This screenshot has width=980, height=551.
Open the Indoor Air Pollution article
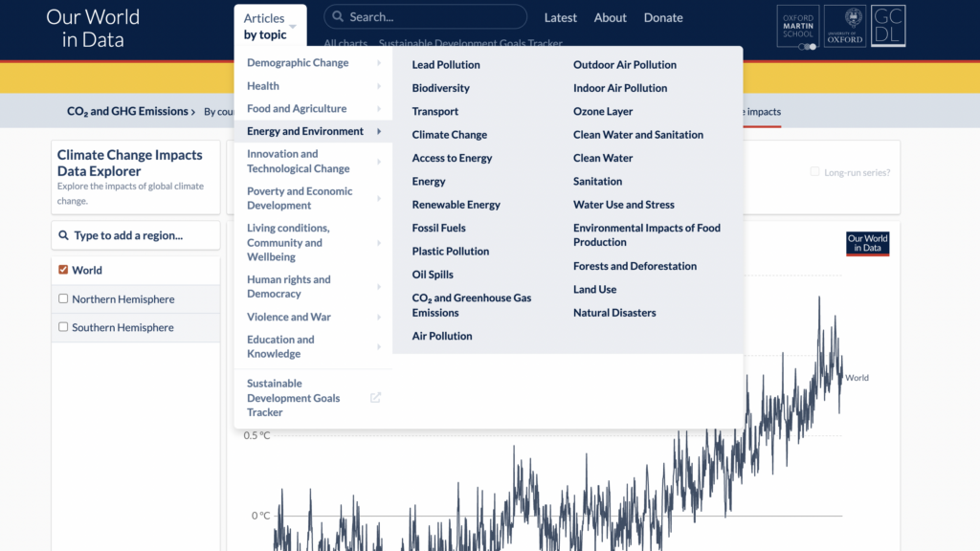point(620,88)
